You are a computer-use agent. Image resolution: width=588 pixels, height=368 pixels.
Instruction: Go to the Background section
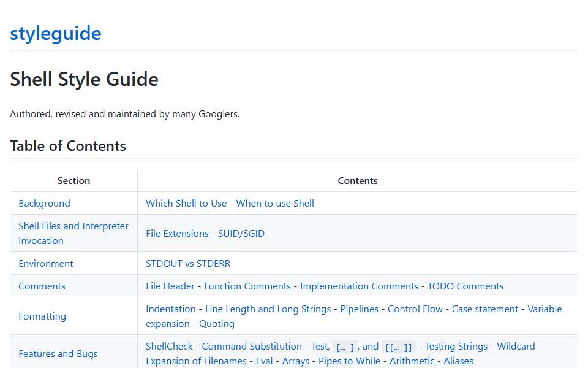click(44, 204)
